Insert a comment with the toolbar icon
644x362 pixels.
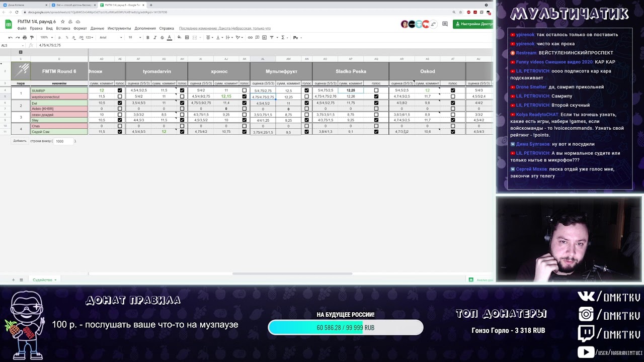point(257,37)
